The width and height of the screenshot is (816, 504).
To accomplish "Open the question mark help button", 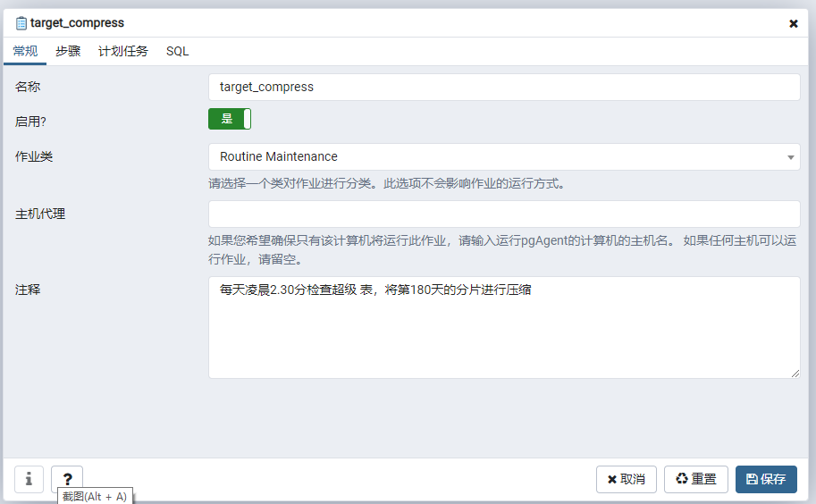I will [x=67, y=478].
